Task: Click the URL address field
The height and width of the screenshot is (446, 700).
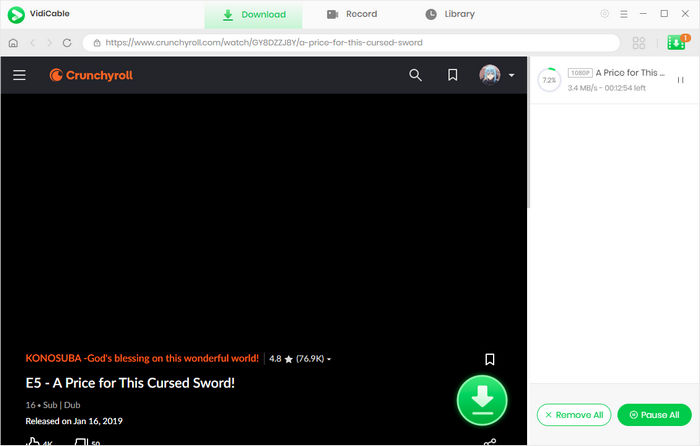Action: point(351,43)
